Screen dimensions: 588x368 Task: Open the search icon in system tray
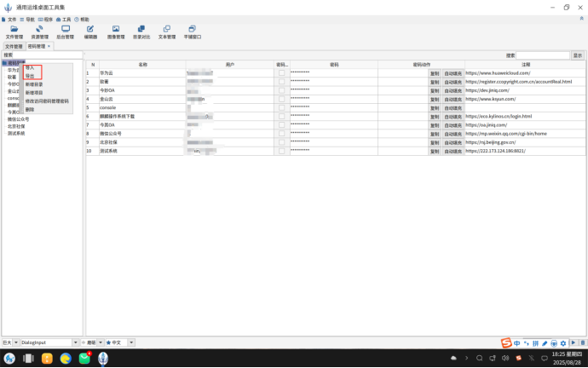479,359
